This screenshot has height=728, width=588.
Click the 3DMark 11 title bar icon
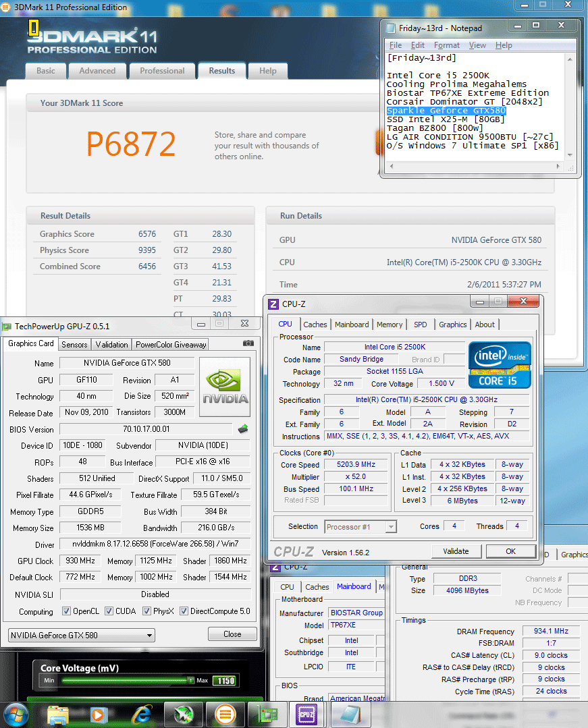[x=6, y=7]
